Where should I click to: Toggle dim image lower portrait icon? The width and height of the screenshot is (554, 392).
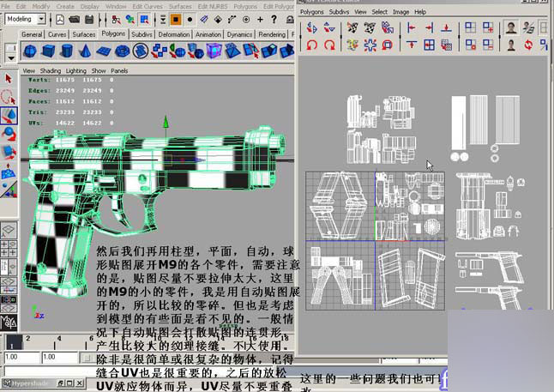click(x=511, y=45)
